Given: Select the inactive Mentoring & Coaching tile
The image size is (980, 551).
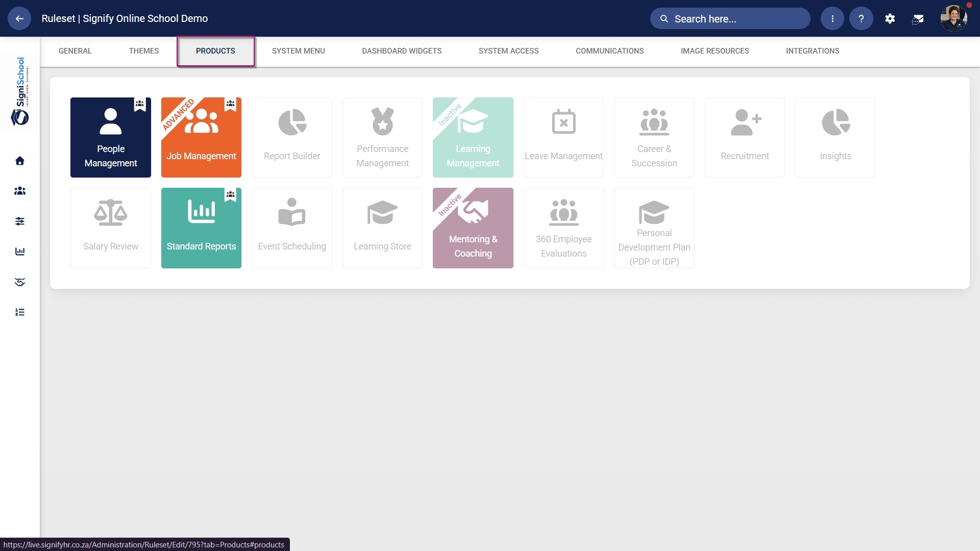Looking at the screenshot, I should 473,228.
